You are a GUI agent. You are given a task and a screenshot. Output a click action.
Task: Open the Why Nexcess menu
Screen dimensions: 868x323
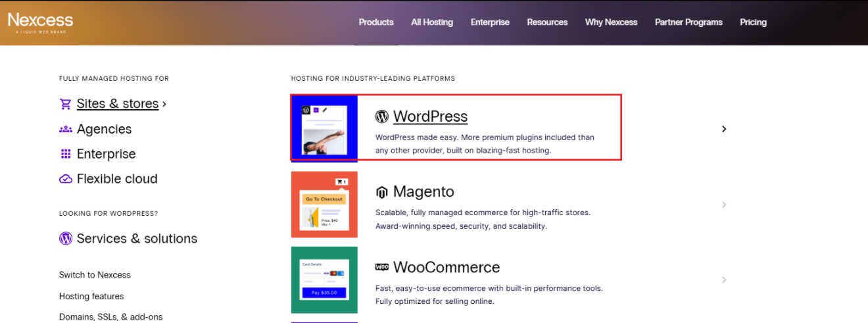(612, 22)
